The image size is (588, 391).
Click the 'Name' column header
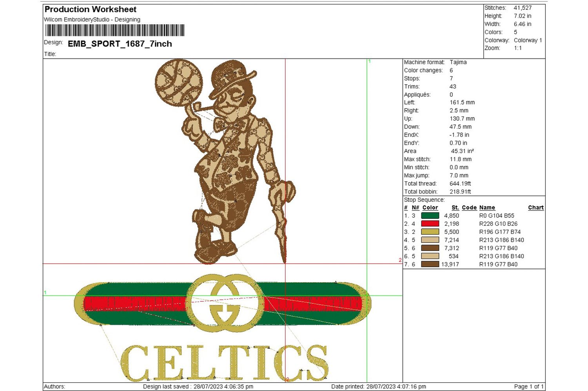click(x=487, y=208)
